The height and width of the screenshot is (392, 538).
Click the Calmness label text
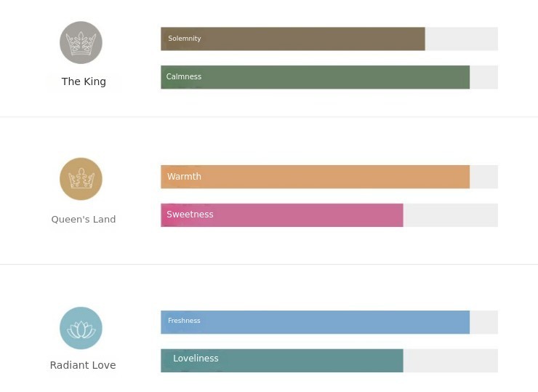184,76
